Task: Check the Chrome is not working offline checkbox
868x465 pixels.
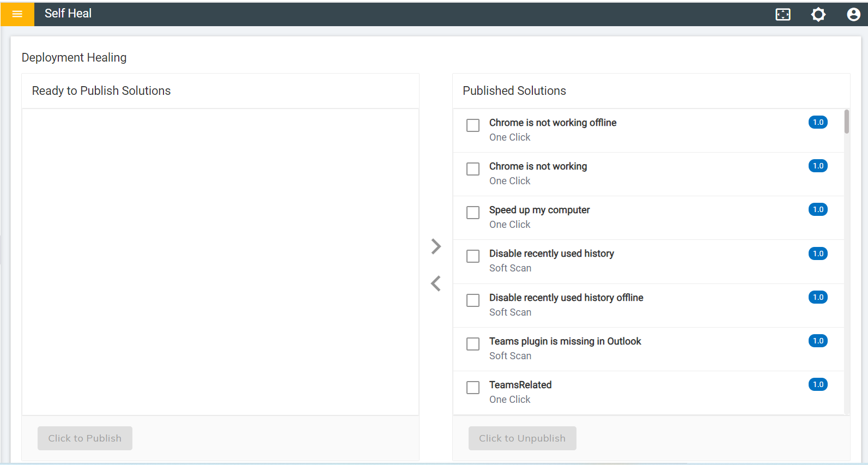Action: (473, 125)
